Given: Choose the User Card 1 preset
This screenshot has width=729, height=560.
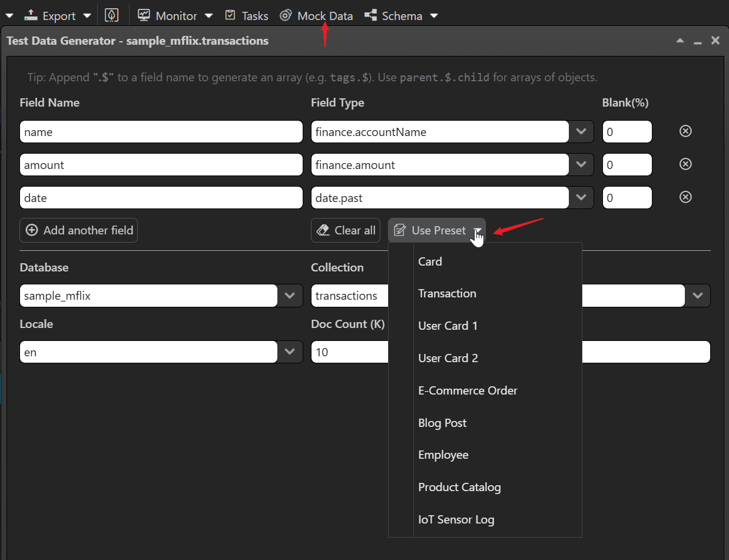Looking at the screenshot, I should point(485,326).
